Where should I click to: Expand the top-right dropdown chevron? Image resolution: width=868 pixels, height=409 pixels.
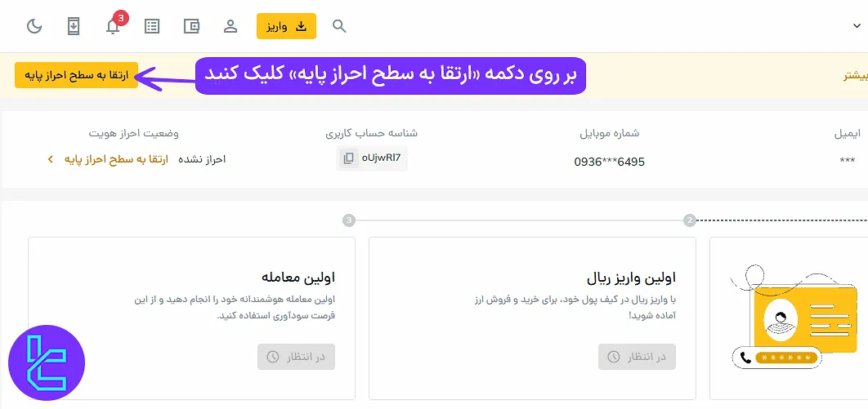(x=856, y=26)
